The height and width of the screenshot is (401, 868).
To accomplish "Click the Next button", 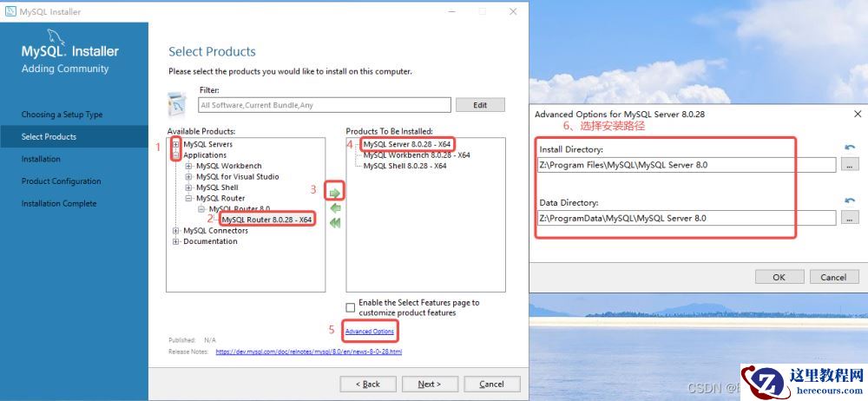I will point(431,384).
